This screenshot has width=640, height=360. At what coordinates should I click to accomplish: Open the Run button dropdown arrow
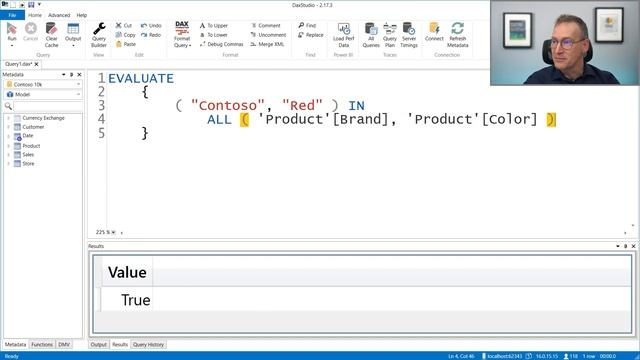click(12, 45)
